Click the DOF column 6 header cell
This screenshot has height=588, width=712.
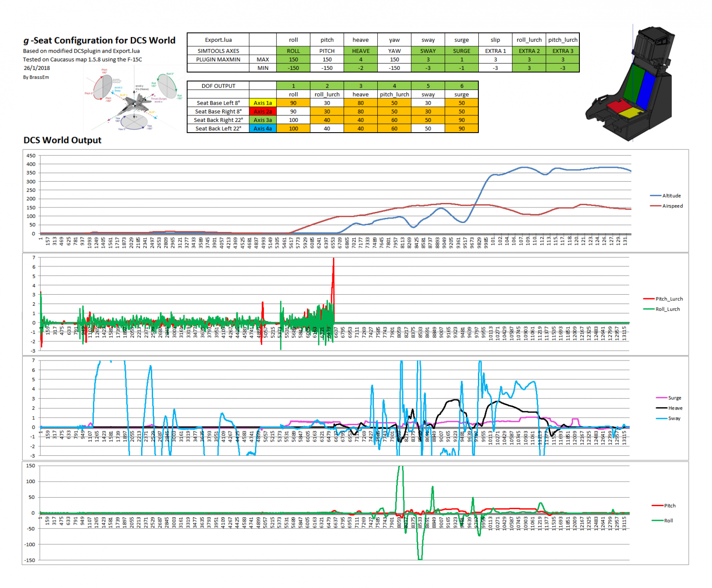pyautogui.click(x=462, y=86)
